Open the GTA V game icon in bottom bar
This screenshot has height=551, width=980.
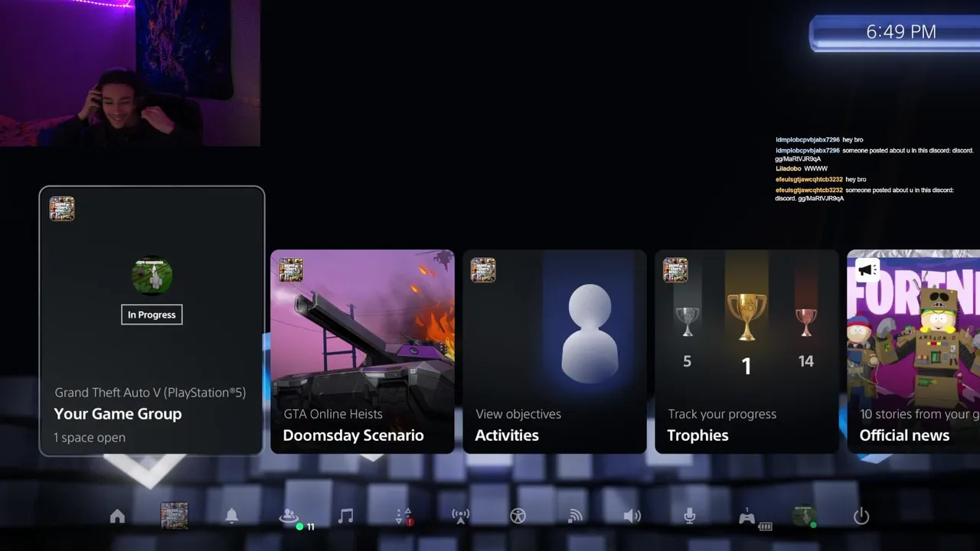174,516
